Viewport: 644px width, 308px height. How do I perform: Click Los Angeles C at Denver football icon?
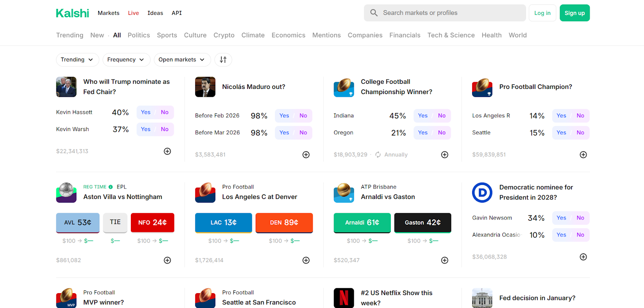coord(205,192)
